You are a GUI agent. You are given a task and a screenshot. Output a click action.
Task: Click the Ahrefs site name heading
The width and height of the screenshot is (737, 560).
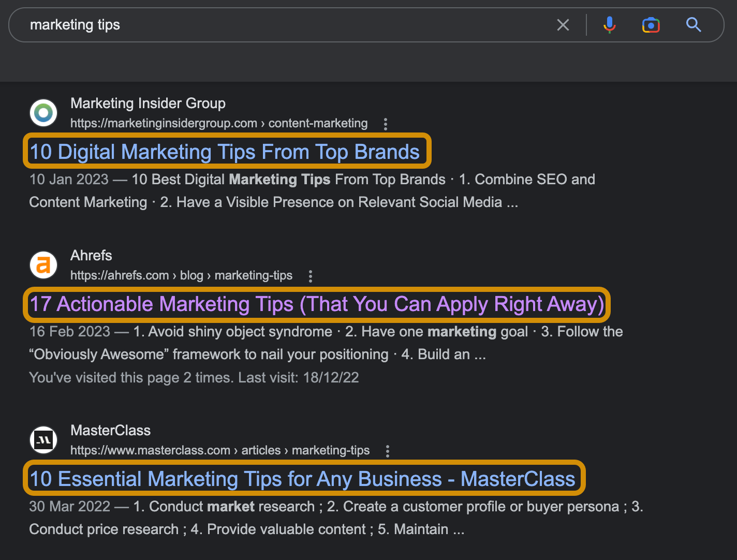[91, 255]
